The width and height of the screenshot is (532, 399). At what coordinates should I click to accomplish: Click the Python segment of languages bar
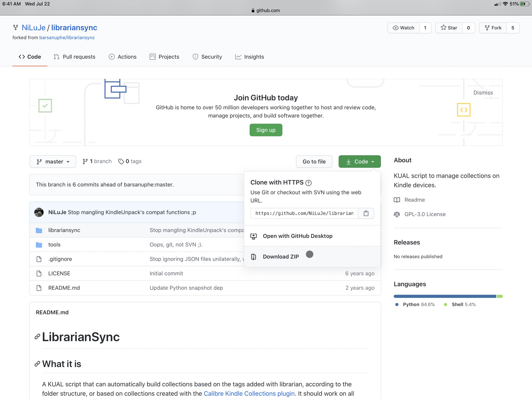click(x=445, y=296)
